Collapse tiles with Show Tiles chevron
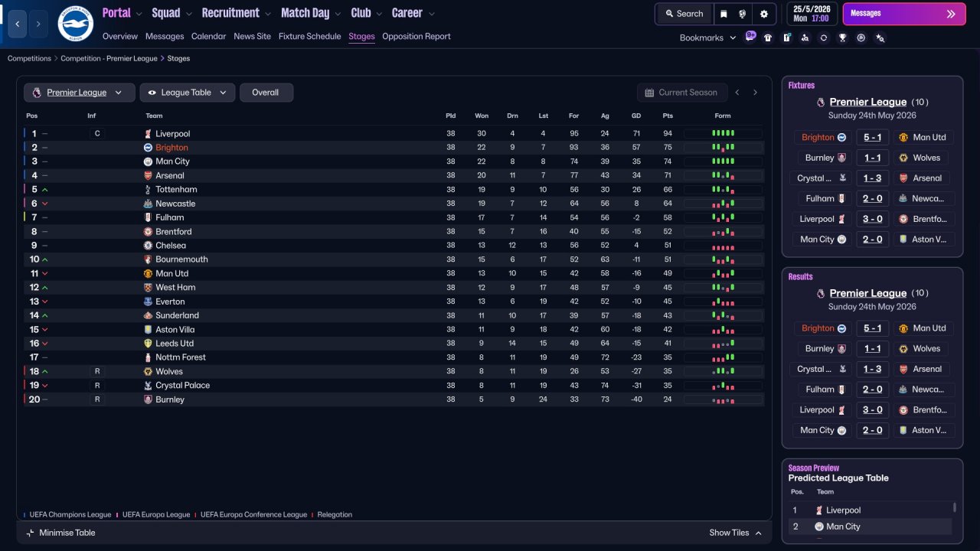Viewport: 980px width, 551px height. coord(758,533)
